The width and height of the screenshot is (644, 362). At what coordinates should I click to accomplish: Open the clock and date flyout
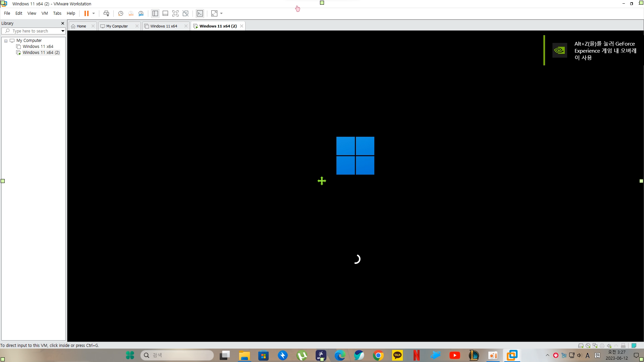(616, 355)
